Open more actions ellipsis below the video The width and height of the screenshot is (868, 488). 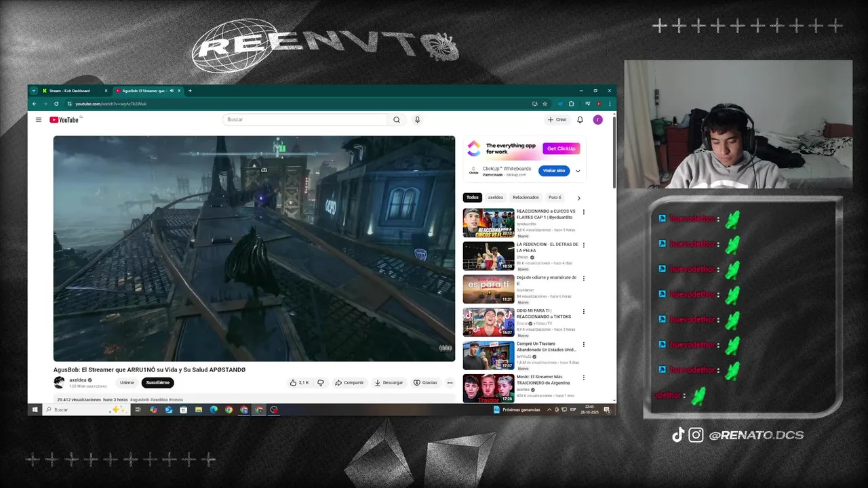pos(450,383)
